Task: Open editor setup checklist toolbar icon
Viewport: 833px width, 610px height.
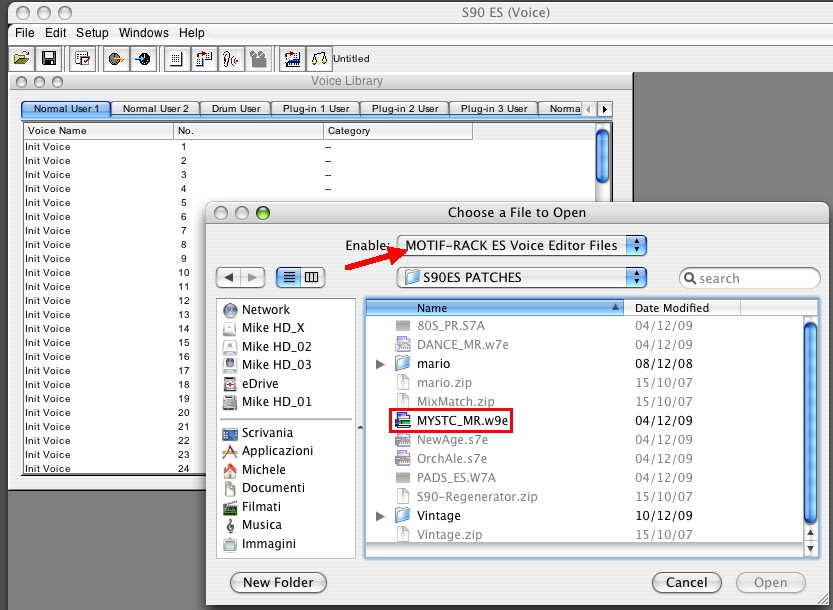Action: pyautogui.click(x=82, y=58)
